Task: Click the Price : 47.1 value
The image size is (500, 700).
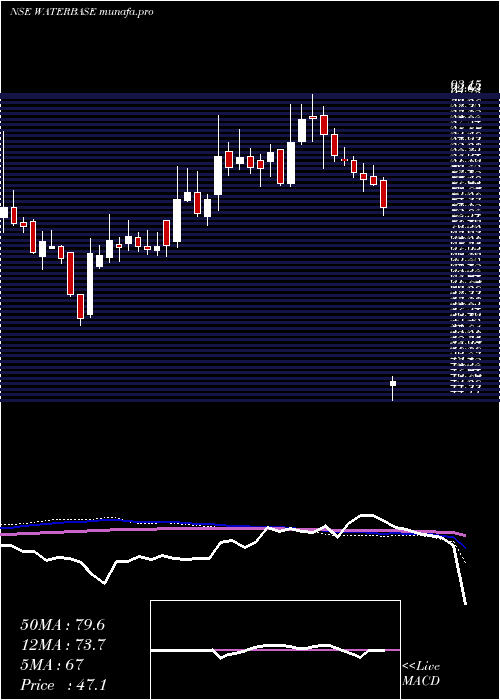Action: point(63,685)
